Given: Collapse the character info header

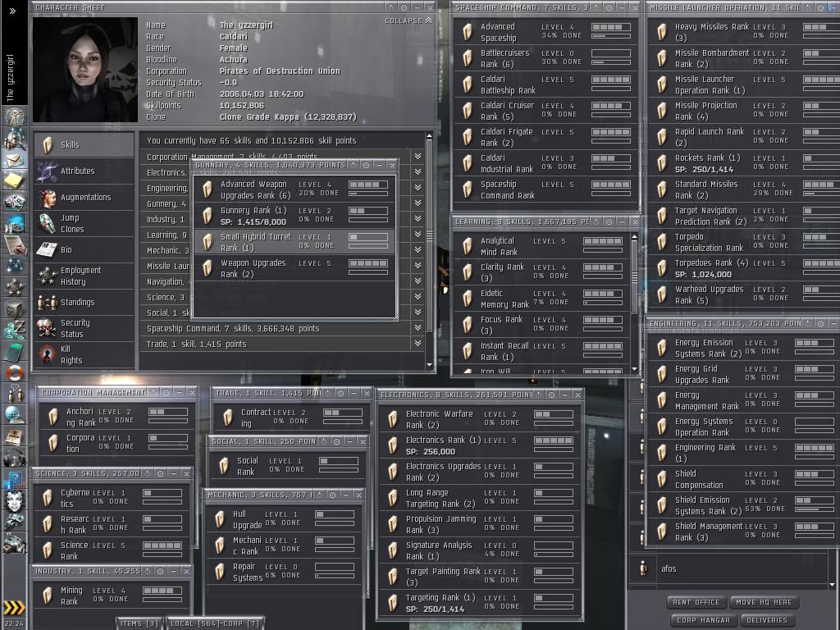Looking at the screenshot, I should 409,21.
